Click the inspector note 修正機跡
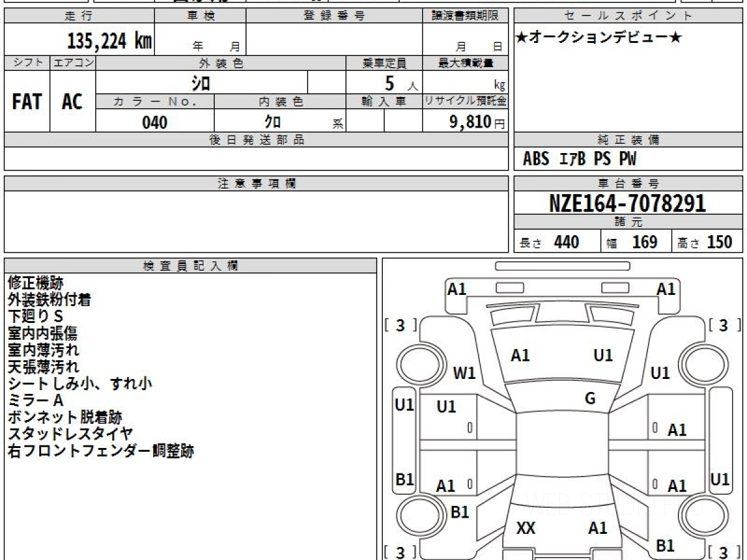The height and width of the screenshot is (560, 747). tap(35, 283)
